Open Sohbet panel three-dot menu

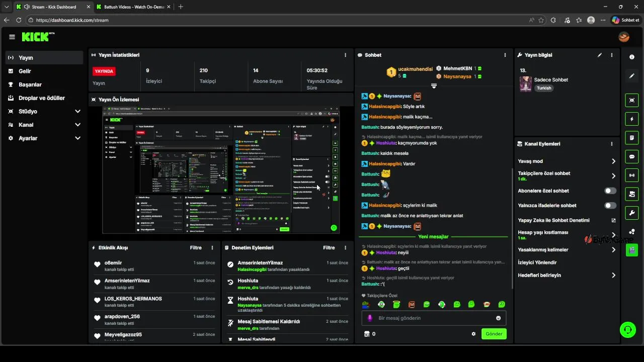pos(505,55)
